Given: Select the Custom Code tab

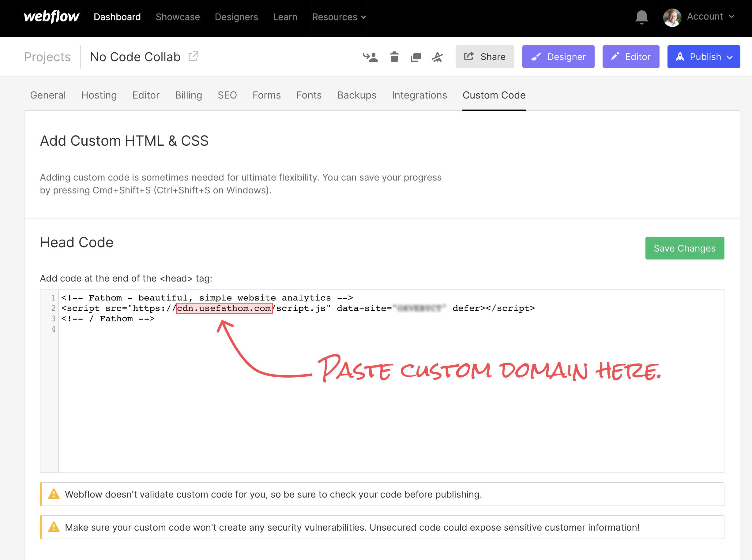Looking at the screenshot, I should point(494,95).
